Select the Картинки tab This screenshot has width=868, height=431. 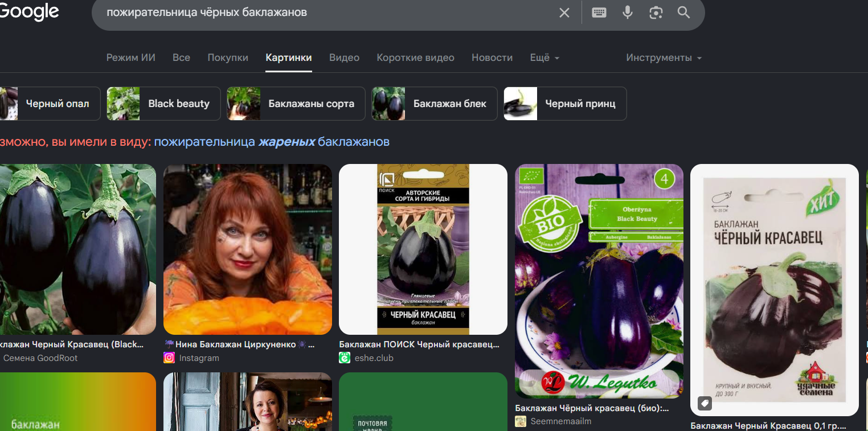pyautogui.click(x=289, y=58)
